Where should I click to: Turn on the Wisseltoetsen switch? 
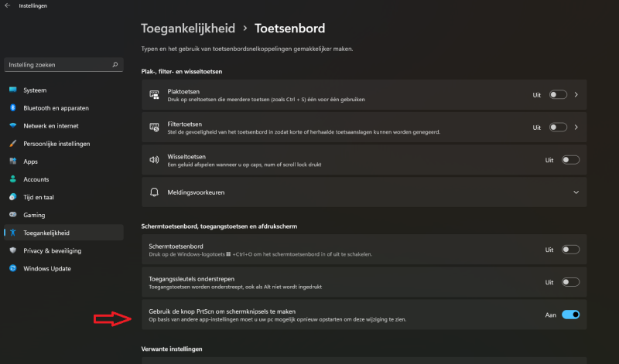(570, 160)
